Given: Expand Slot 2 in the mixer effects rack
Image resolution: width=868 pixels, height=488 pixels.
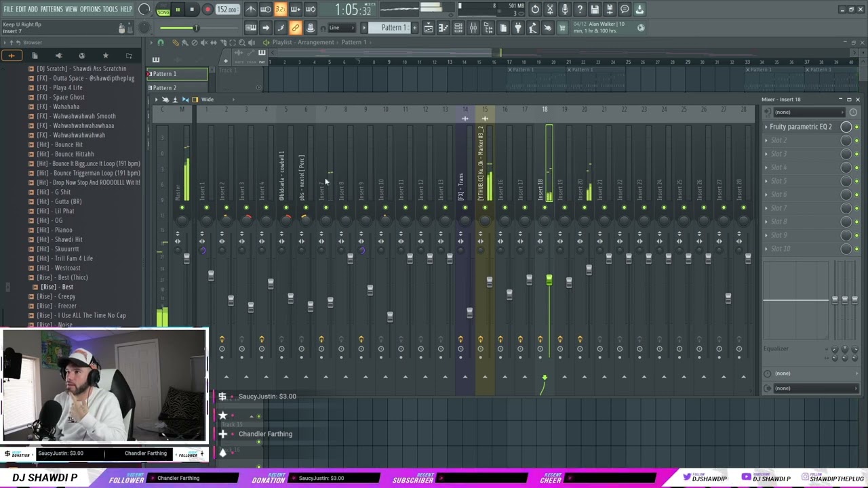Looking at the screenshot, I should [x=767, y=140].
